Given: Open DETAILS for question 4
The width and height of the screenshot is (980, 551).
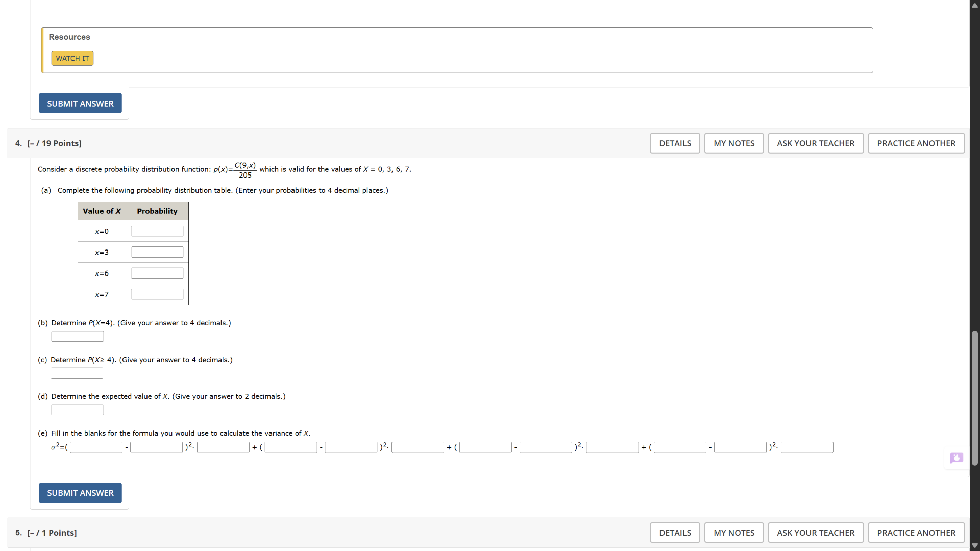Looking at the screenshot, I should [x=675, y=143].
